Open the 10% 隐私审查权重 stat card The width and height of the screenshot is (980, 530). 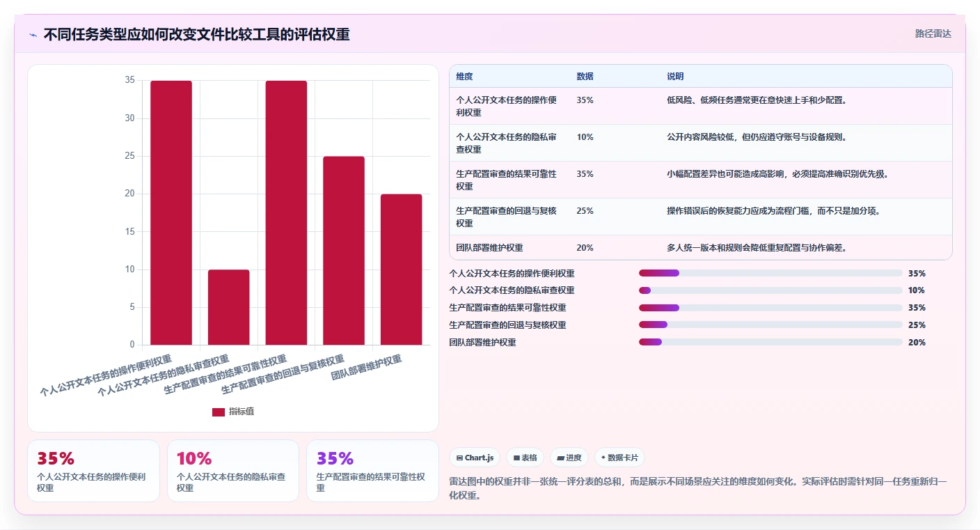(233, 471)
